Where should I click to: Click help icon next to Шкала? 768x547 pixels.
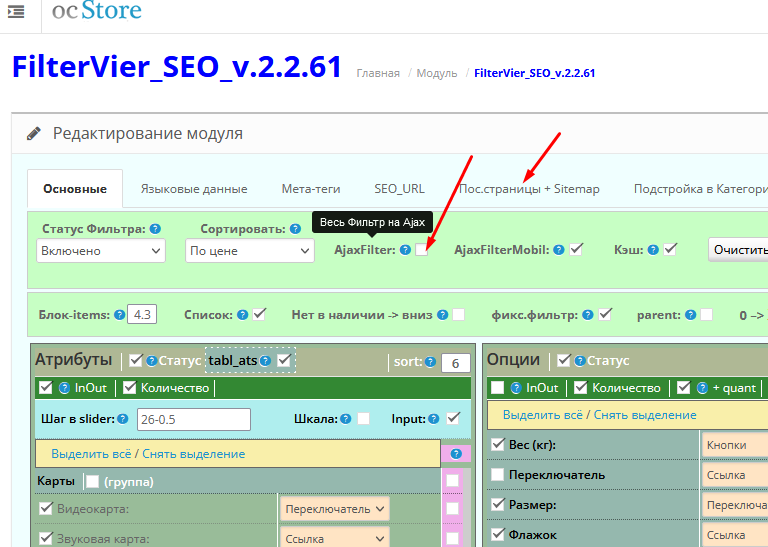pyautogui.click(x=346, y=419)
